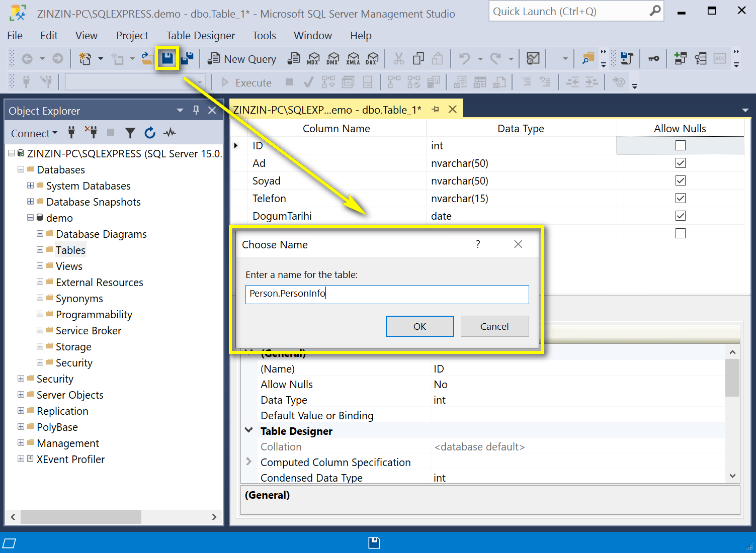Image resolution: width=756 pixels, height=553 pixels.
Task: Uncheck Allow Nulls for DogumTarihi column
Action: tap(681, 216)
